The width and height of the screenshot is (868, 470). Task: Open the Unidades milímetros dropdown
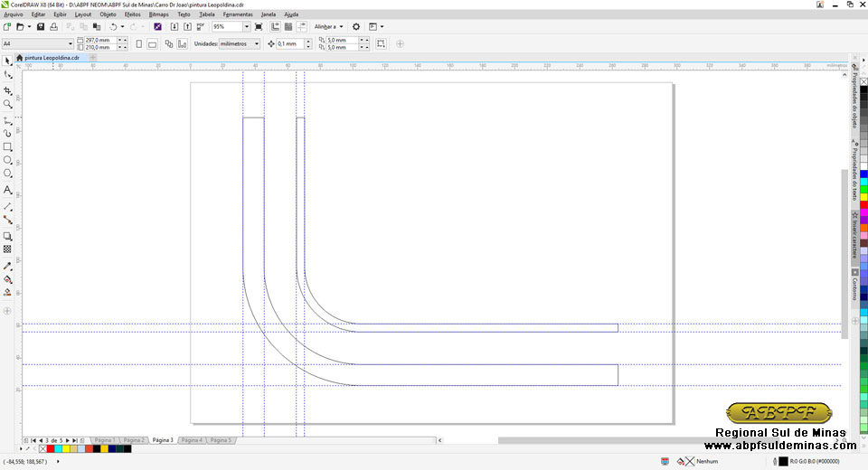257,43
